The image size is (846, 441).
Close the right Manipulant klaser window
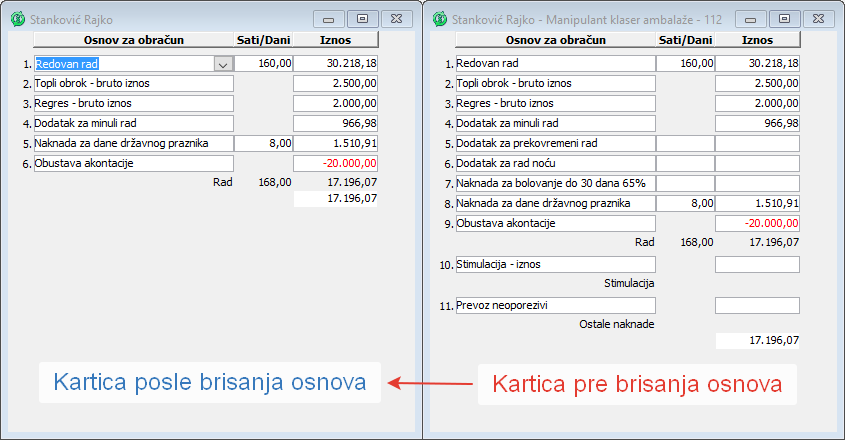click(x=820, y=18)
